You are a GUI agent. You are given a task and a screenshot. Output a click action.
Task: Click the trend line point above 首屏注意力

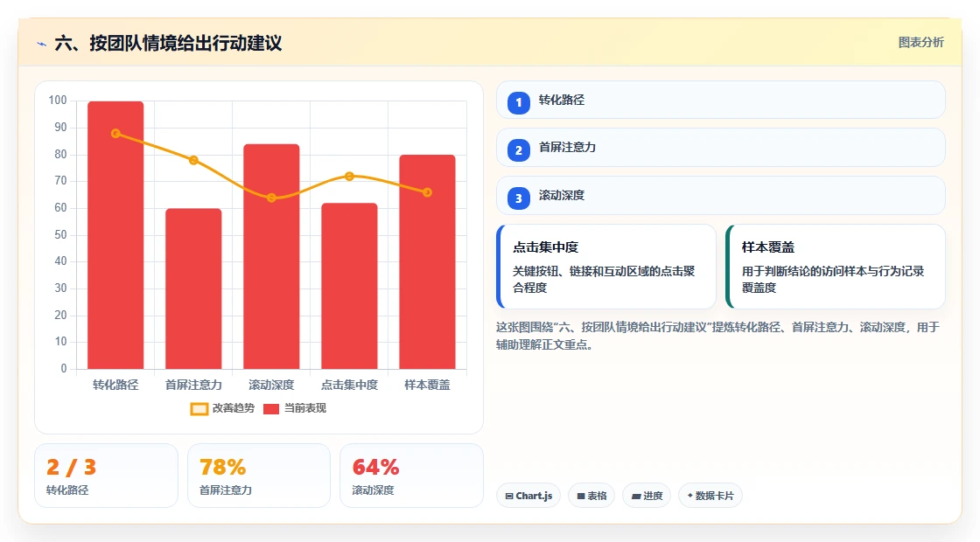tap(193, 161)
